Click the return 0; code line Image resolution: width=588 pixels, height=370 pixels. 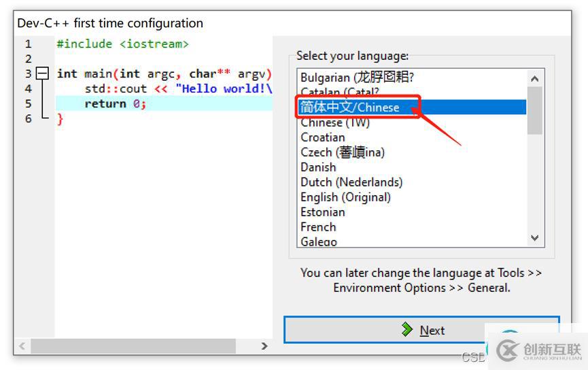pyautogui.click(x=115, y=103)
